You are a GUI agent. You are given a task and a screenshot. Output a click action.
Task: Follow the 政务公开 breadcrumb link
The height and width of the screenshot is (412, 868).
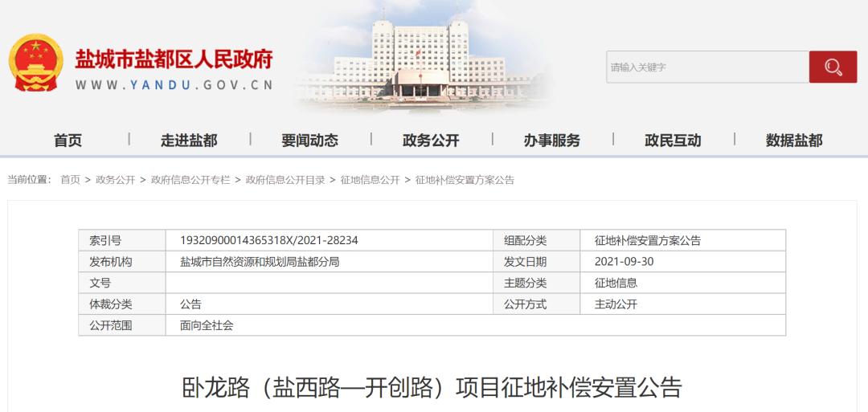pyautogui.click(x=115, y=180)
